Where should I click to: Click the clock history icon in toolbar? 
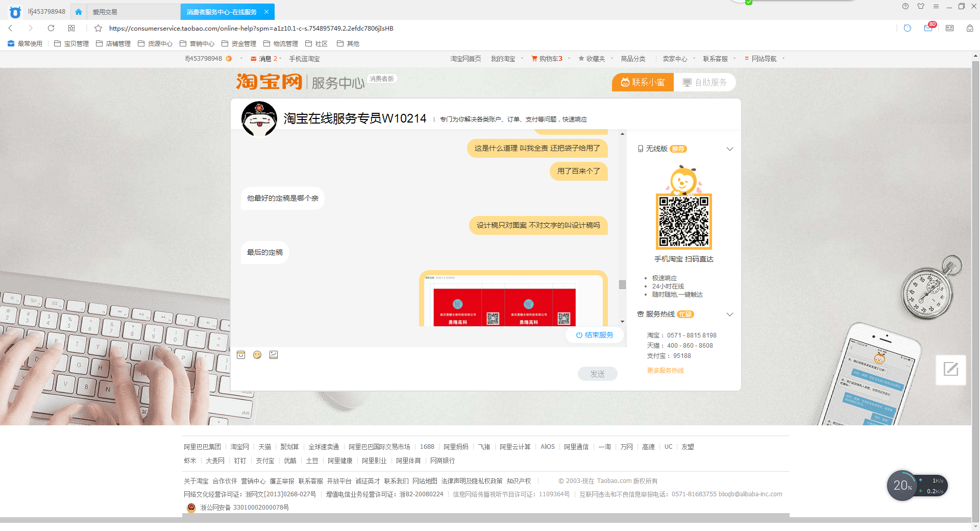click(908, 28)
